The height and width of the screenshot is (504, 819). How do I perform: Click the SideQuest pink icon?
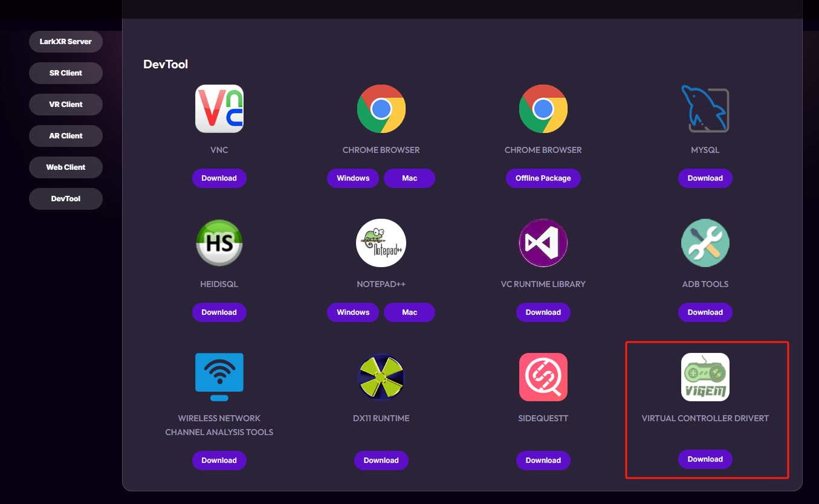pyautogui.click(x=543, y=377)
